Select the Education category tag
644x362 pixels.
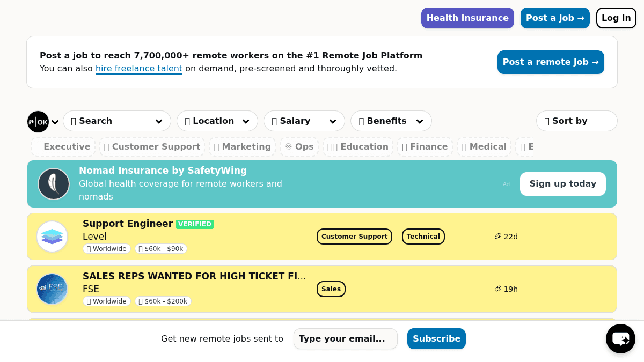click(358, 147)
